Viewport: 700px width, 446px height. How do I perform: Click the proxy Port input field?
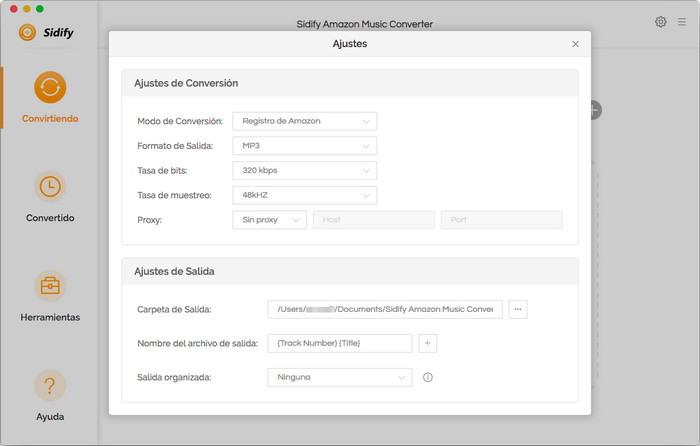point(501,220)
